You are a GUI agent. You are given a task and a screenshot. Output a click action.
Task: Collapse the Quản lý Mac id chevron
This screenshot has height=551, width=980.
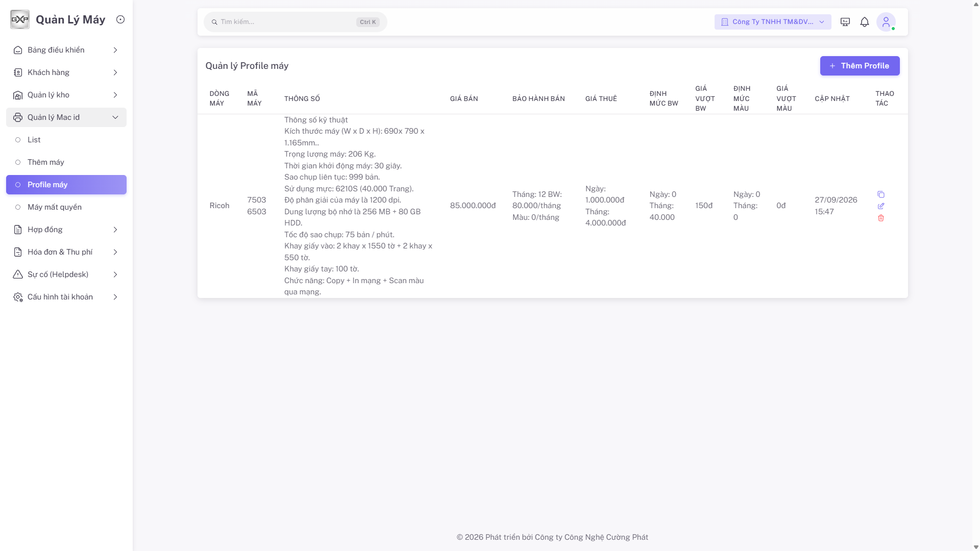click(115, 117)
